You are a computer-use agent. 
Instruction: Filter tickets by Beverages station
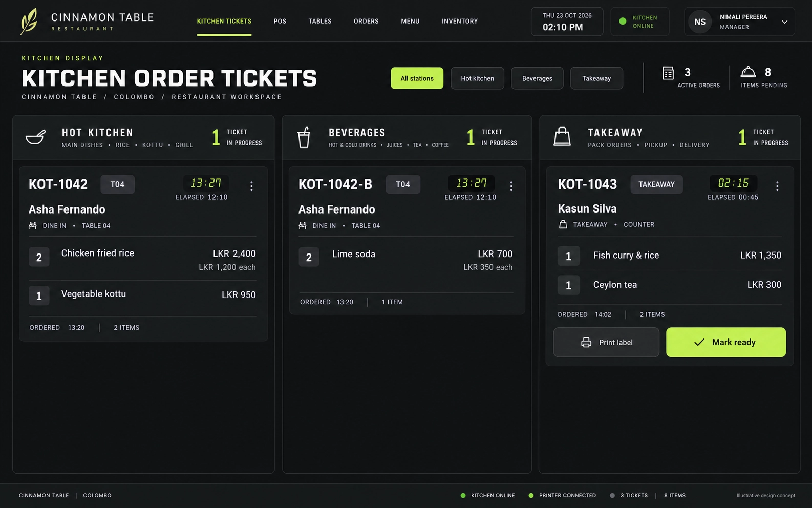(537, 78)
